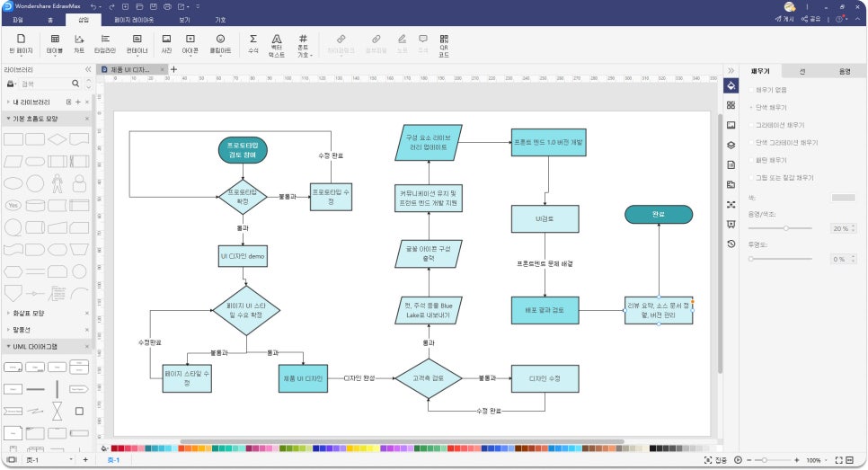The image size is (868, 470).
Task: Select 패턴 채우기 (pattern fill) option
Action: (x=766, y=160)
